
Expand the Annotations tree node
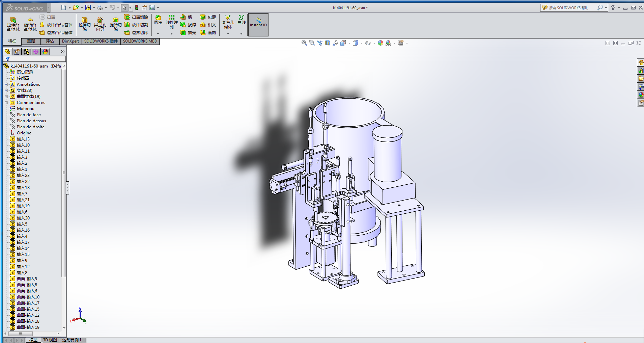click(x=6, y=84)
